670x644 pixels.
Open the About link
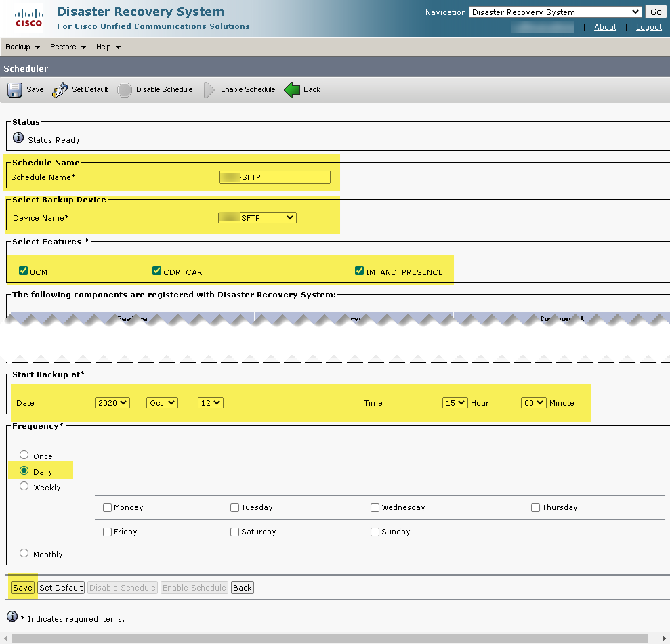605,27
